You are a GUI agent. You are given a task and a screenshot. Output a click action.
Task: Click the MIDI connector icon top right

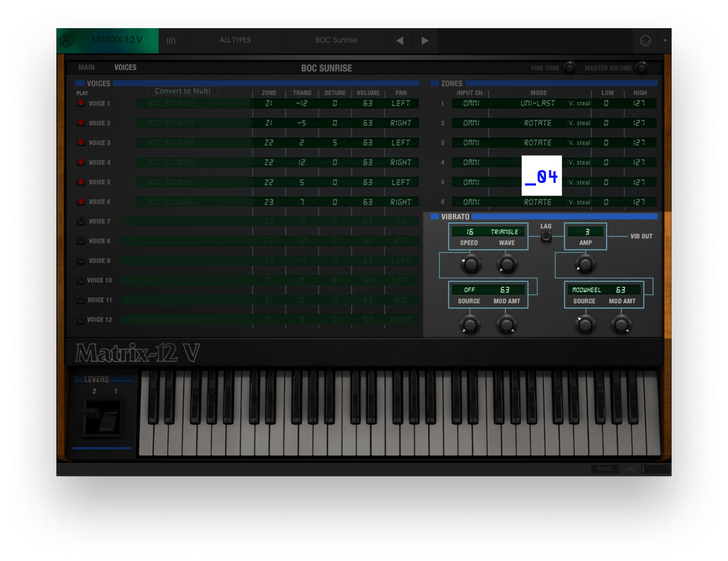click(x=646, y=41)
